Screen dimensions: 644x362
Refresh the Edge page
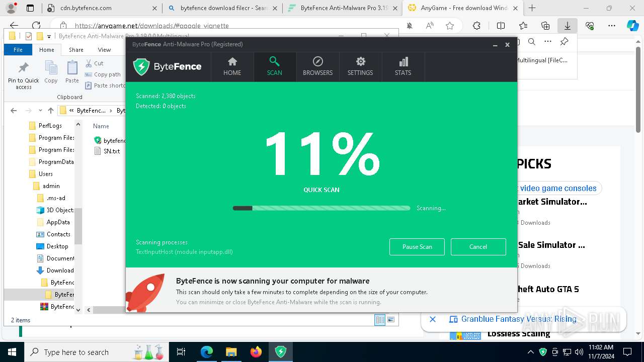click(36, 26)
